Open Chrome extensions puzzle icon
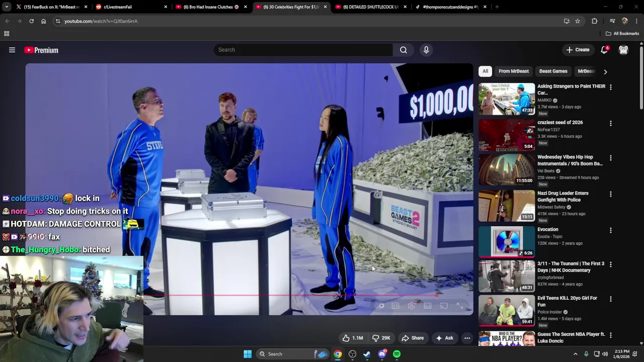This screenshot has height=362, width=644. click(x=595, y=21)
